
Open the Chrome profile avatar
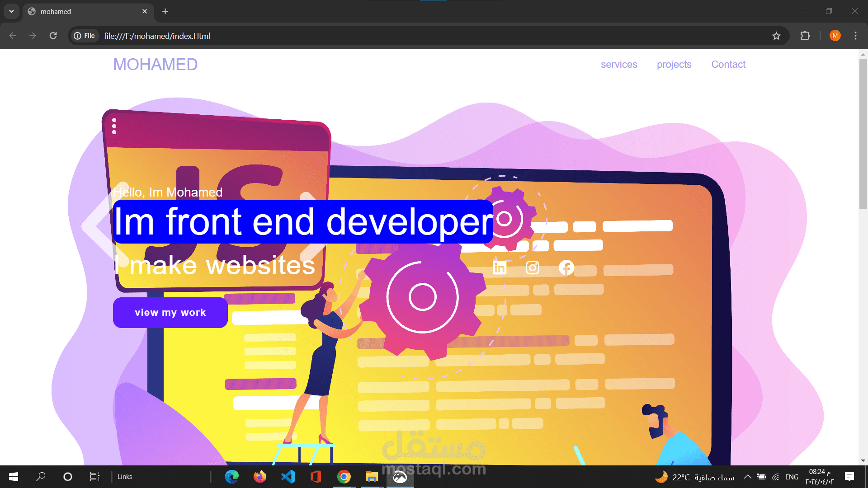tap(835, 36)
